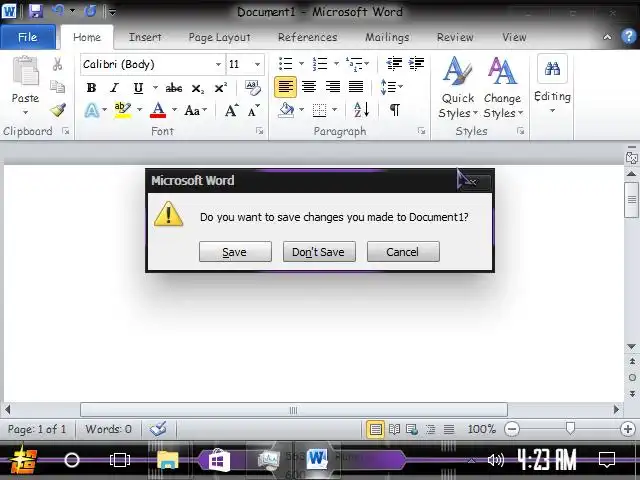Toggle Align Text Left
Image resolution: width=640 pixels, height=480 pixels.
[285, 87]
